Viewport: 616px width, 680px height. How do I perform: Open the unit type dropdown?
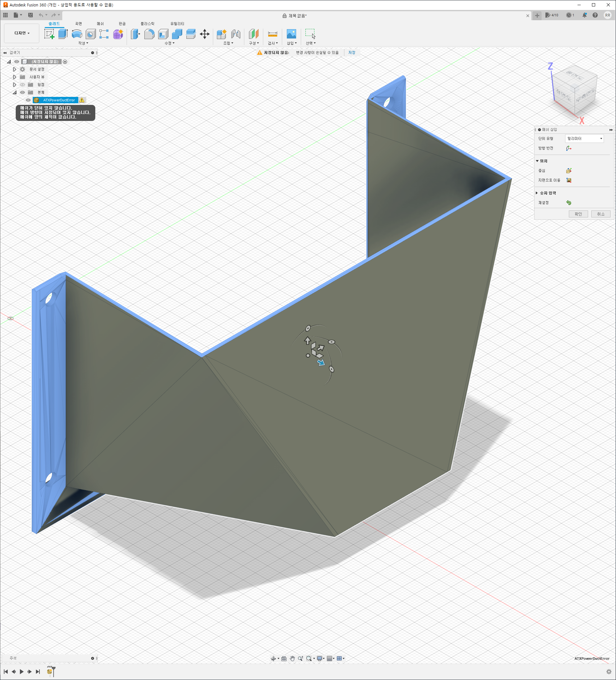[x=584, y=139]
